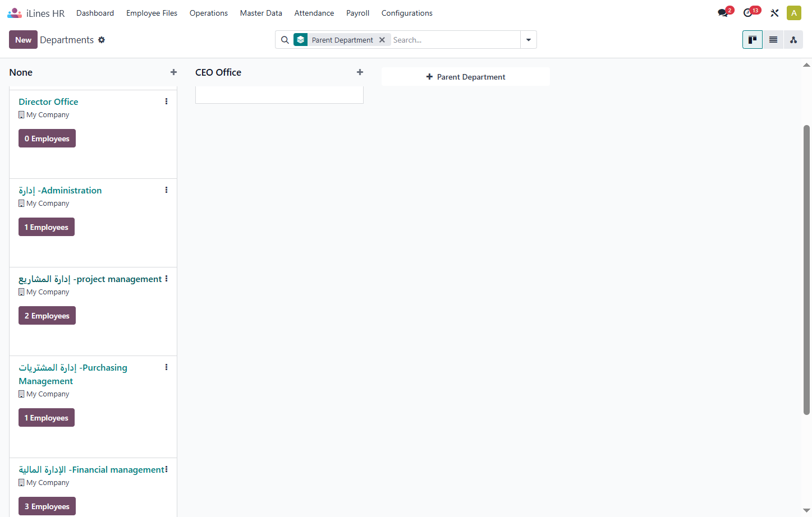This screenshot has width=812, height=517.
Task: Click the CEO Office column header
Action: (x=218, y=72)
